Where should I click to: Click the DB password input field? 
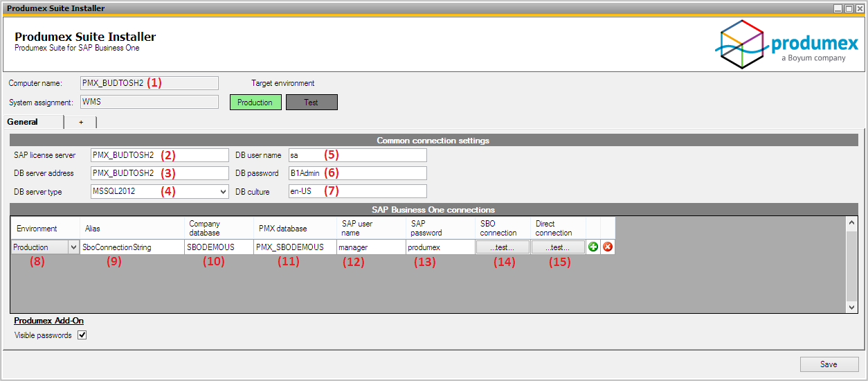coord(357,173)
